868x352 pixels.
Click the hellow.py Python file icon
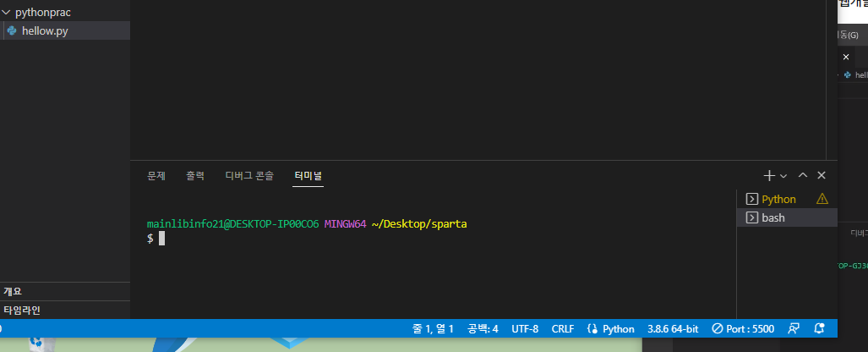pyautogui.click(x=12, y=31)
